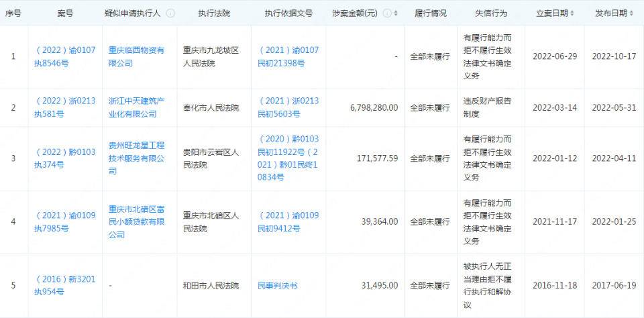Select court cell 奉化市人民法院
This screenshot has height=318, width=644.
[210, 108]
